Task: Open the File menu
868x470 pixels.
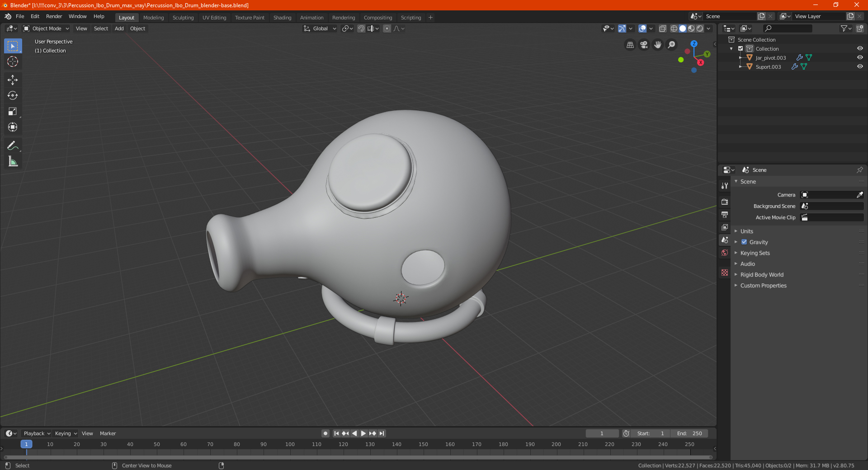Action: point(20,16)
